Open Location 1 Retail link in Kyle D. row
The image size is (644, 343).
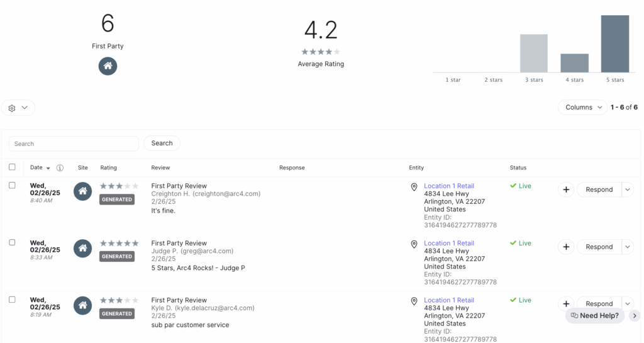coord(449,300)
